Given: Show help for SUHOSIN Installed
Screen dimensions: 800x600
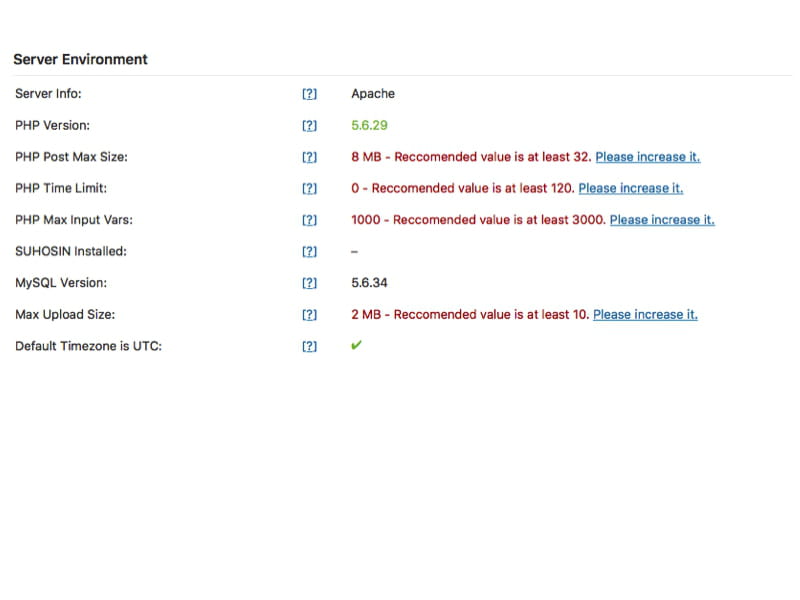Looking at the screenshot, I should pyautogui.click(x=309, y=252).
